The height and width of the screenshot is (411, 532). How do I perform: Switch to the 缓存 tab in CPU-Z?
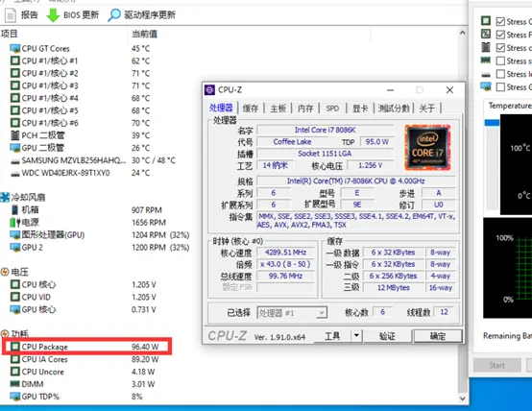pyautogui.click(x=251, y=109)
